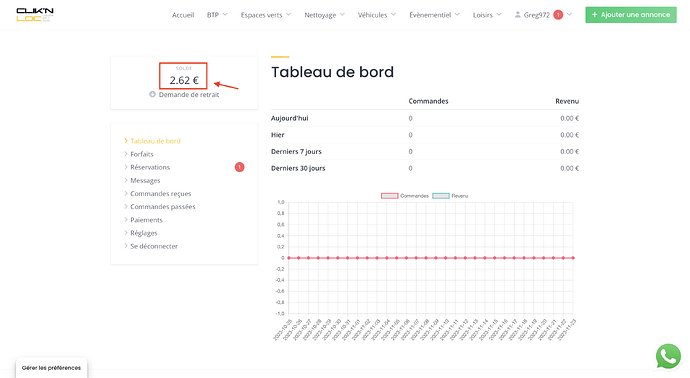Viewport: 690px width, 378px height.
Task: Click the Hier row label
Action: point(278,135)
